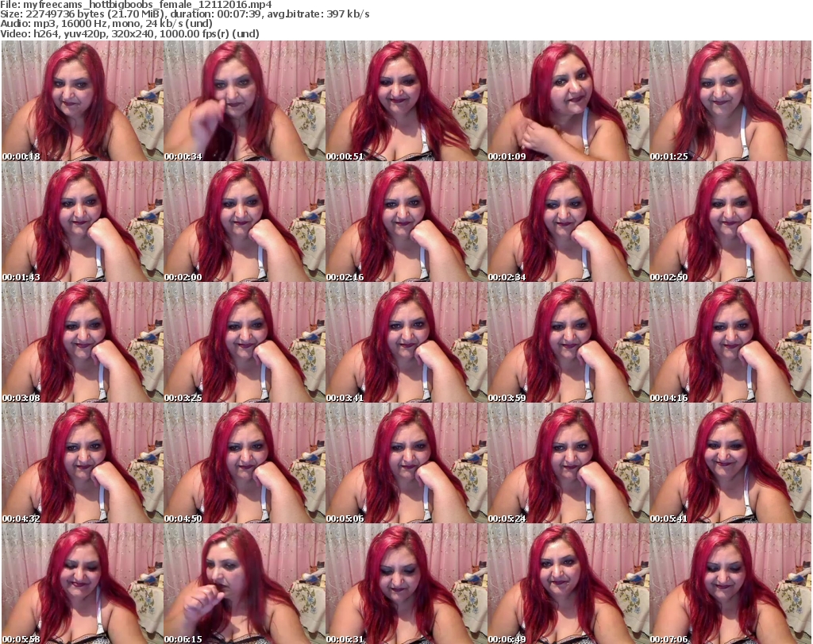Click the 'Video: h264, yuv420p' line
The image size is (813, 644).
click(129, 33)
